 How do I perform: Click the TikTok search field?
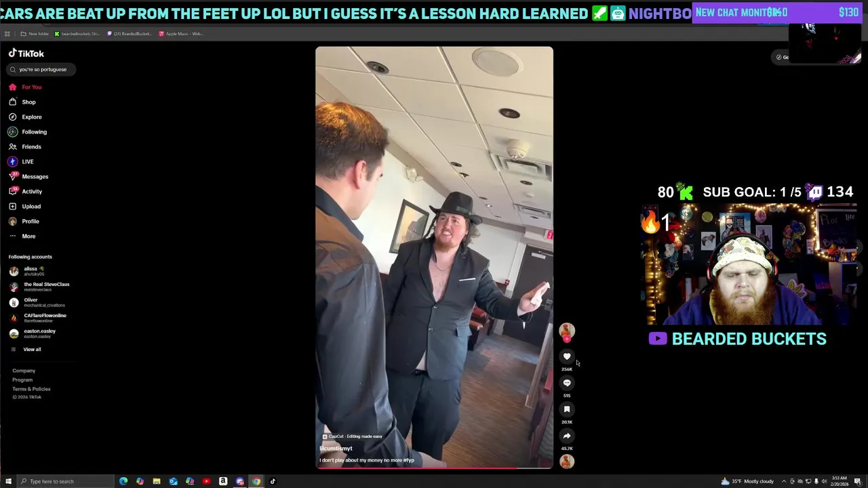tap(42, 69)
